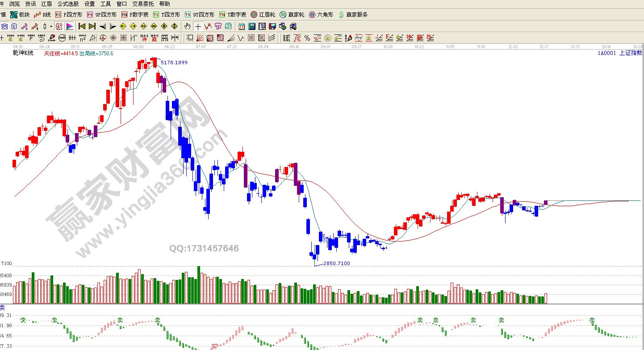Open the 江恩轮 (Gann wheel) tool
This screenshot has width=644, height=350.
point(263,15)
